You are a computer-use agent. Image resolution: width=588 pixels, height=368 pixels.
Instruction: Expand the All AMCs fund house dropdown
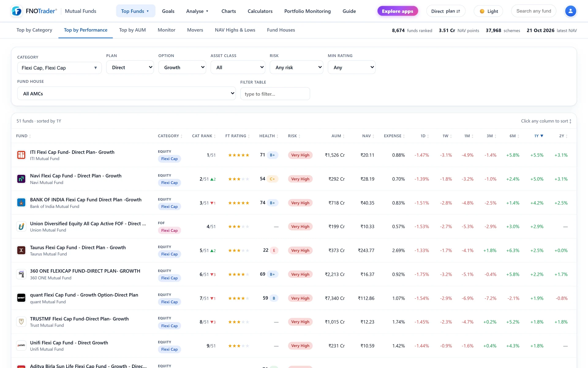[126, 94]
